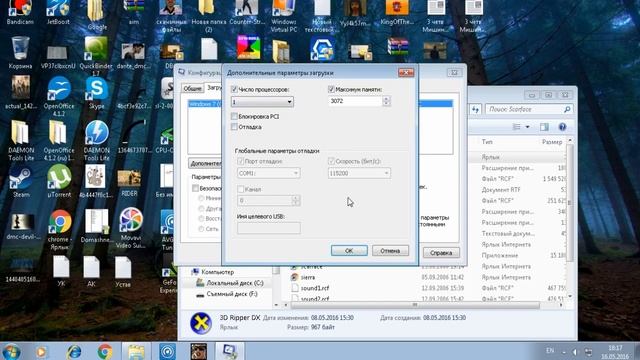
Task: Toggle the Скорость (бит/с) checkbox
Action: 331,161
